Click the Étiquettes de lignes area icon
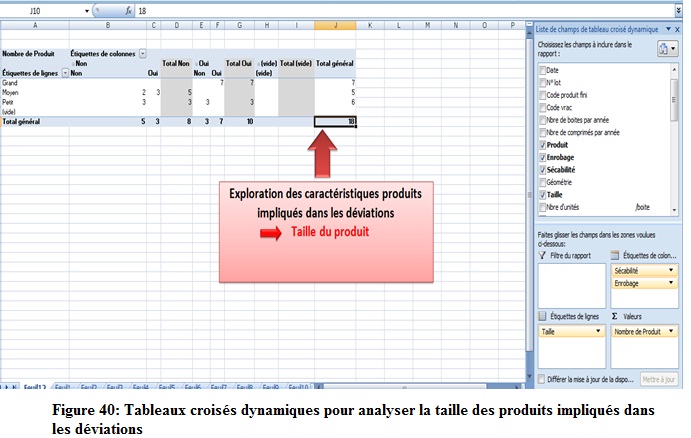 pos(542,316)
